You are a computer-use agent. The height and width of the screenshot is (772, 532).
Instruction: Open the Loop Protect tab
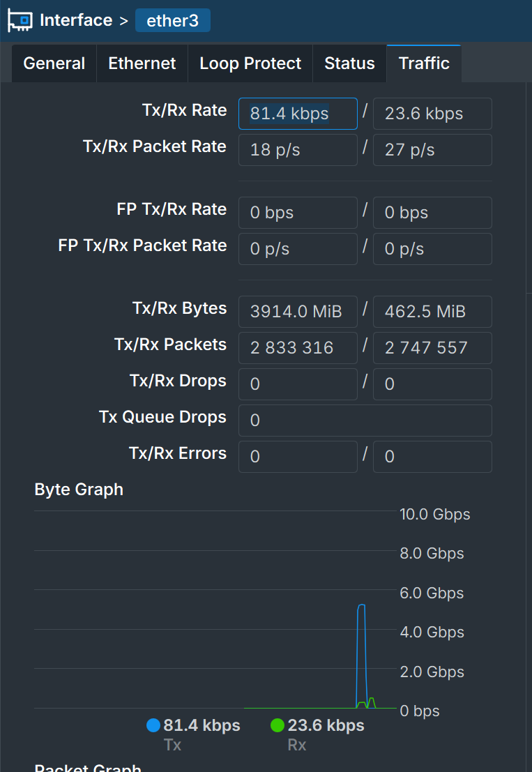[x=250, y=63]
